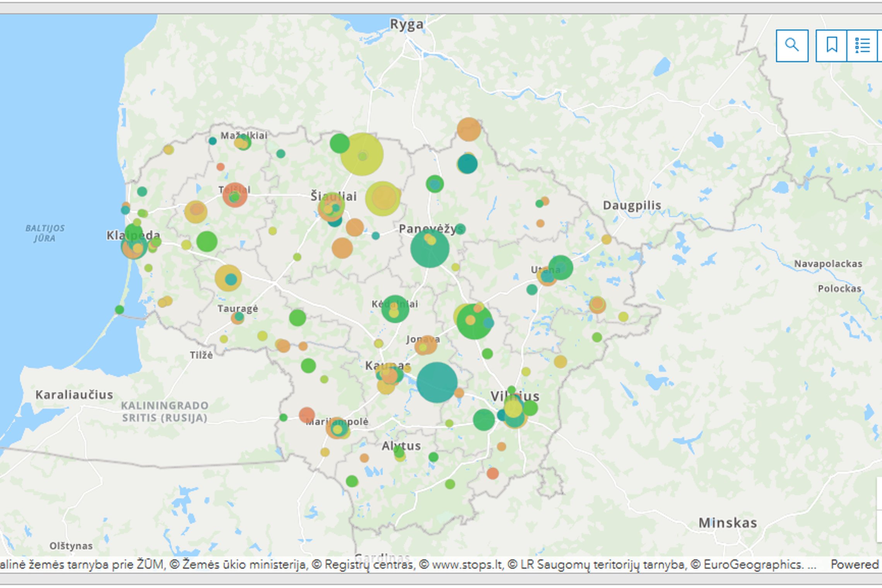Click the Mažeikiai town label
The width and height of the screenshot is (882, 588).
(244, 135)
